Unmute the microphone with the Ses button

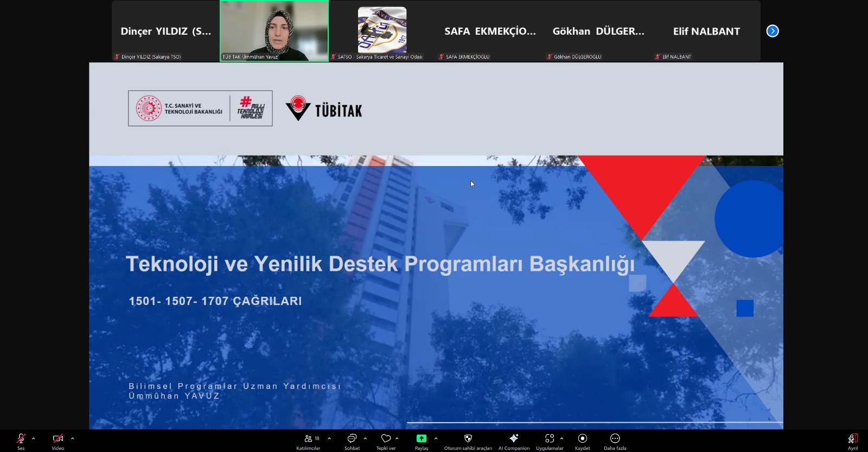tap(21, 439)
